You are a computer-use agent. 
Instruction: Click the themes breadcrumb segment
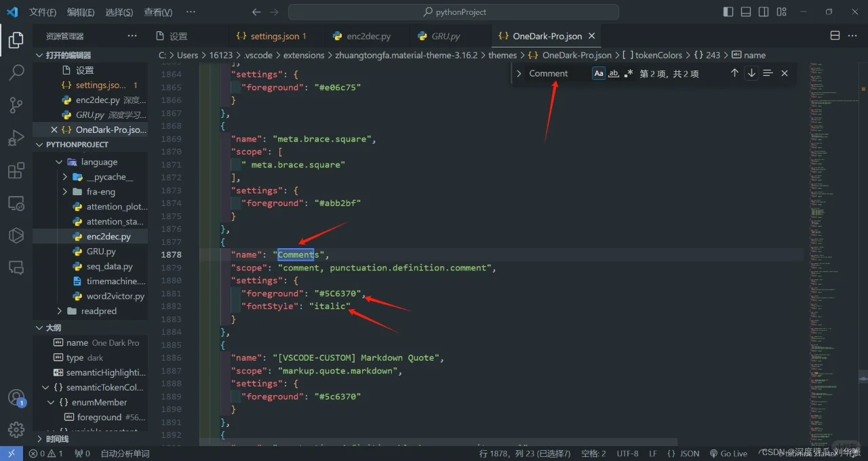(502, 55)
